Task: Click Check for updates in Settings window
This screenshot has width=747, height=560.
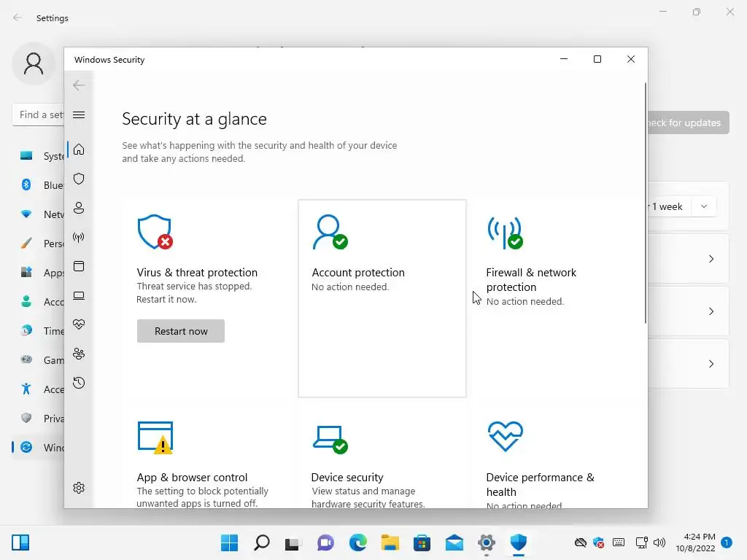Action: pyautogui.click(x=689, y=122)
